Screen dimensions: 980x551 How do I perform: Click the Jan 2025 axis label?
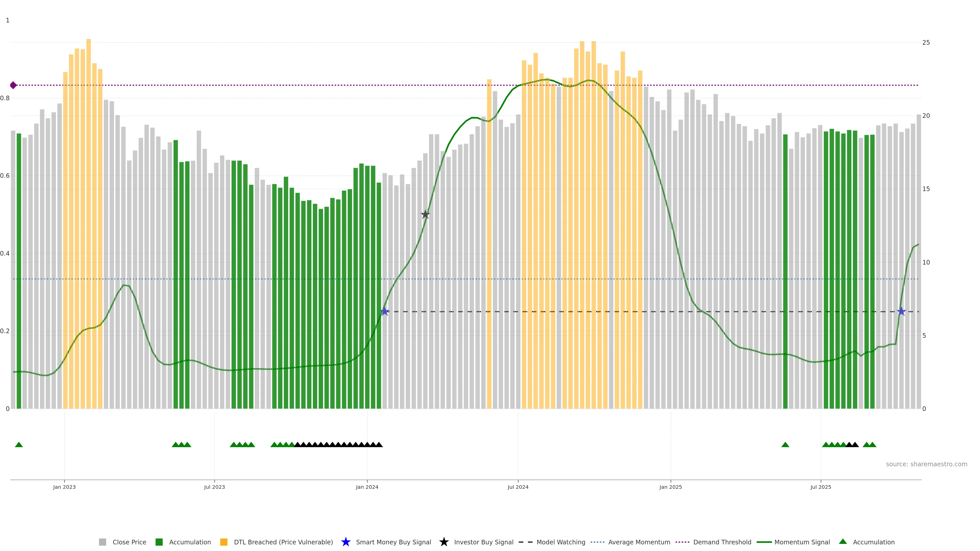coord(670,487)
